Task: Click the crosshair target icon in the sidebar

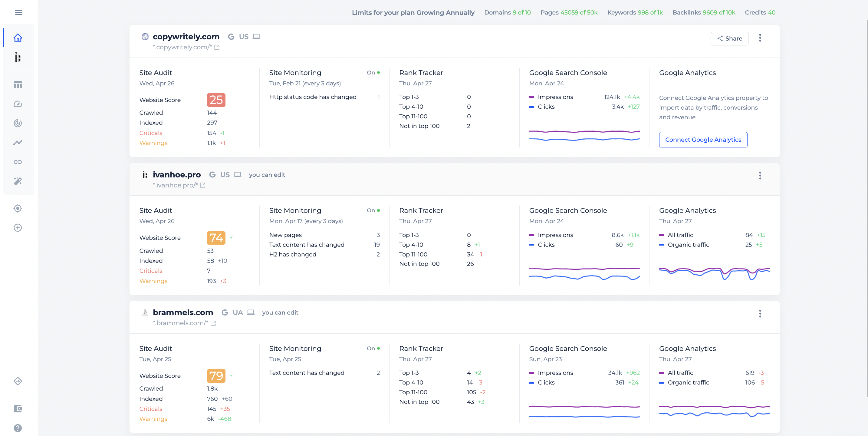Action: (18, 208)
